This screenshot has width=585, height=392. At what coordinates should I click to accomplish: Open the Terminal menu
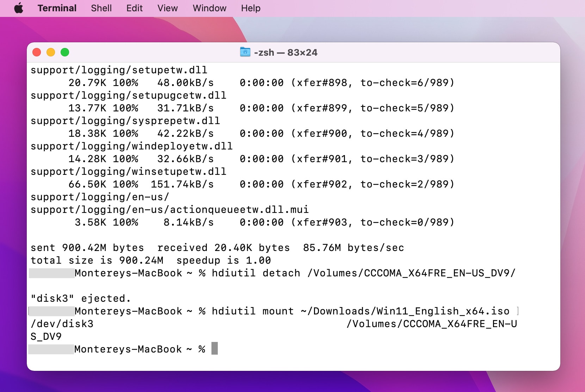(57, 8)
